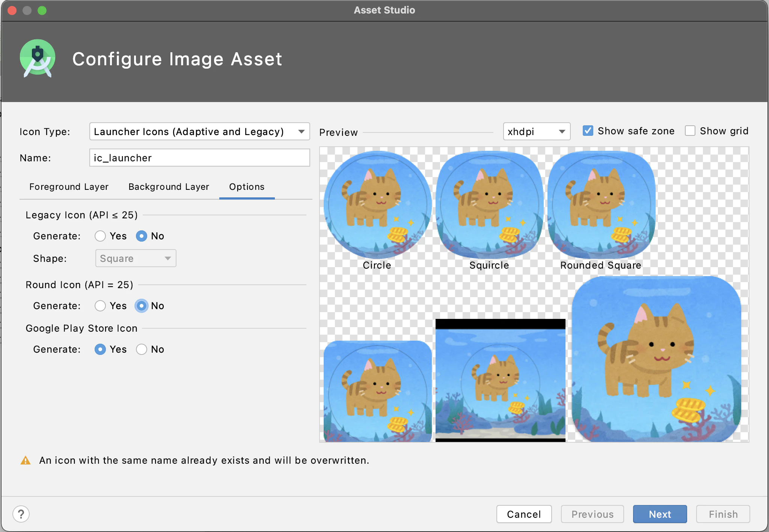The height and width of the screenshot is (532, 769).
Task: Click the preview with black bars
Action: [x=501, y=380]
